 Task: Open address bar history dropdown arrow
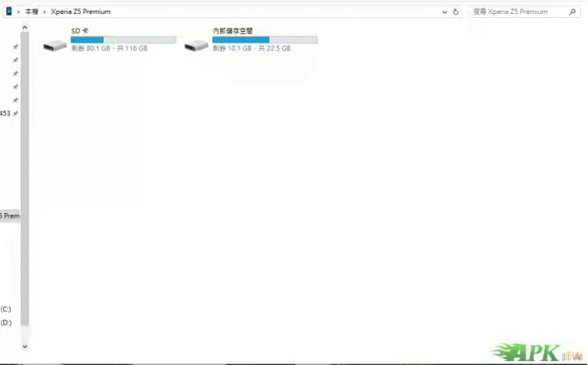[x=444, y=12]
